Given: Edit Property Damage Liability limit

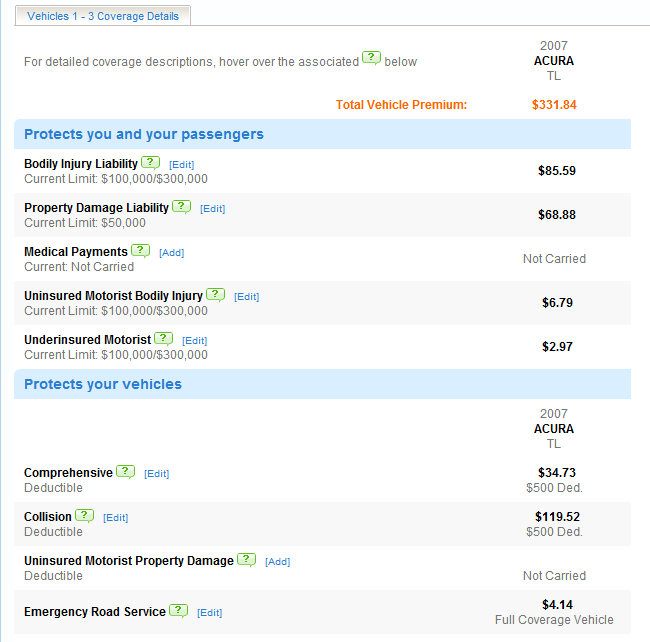Looking at the screenshot, I should (212, 208).
